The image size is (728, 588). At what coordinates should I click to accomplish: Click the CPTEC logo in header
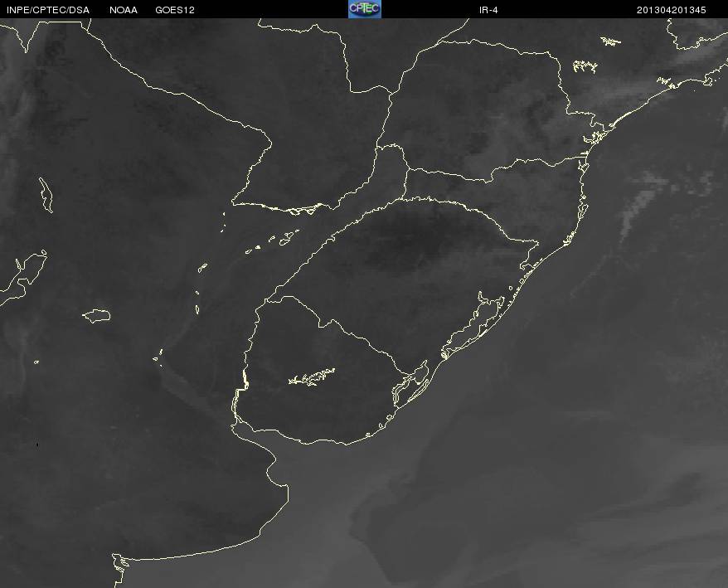coord(365,9)
